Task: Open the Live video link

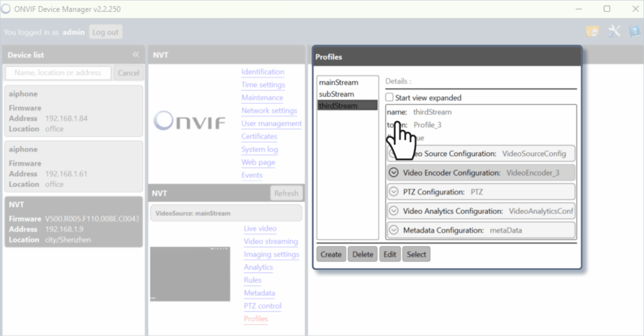Action: tap(260, 229)
